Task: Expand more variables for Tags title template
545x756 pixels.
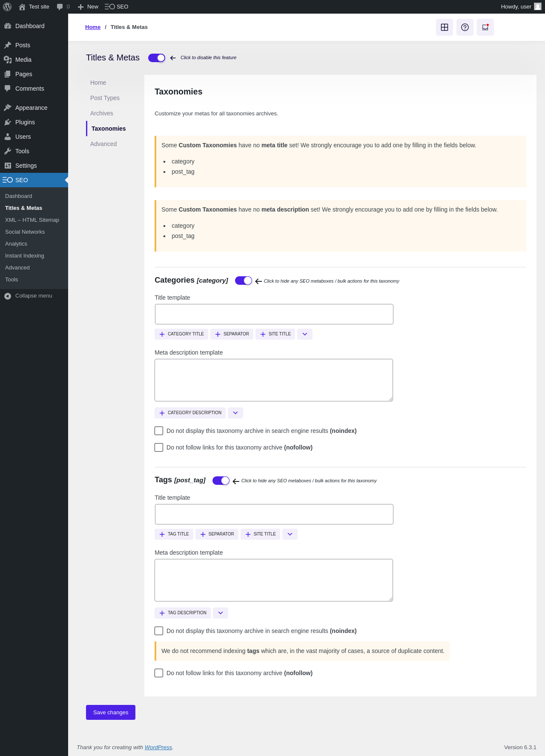Action: pos(290,534)
